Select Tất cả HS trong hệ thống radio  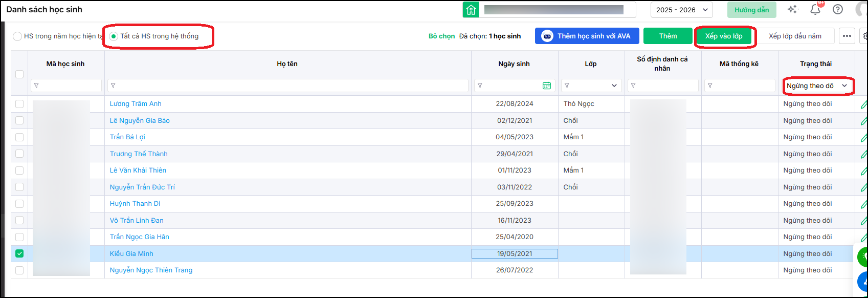[114, 36]
